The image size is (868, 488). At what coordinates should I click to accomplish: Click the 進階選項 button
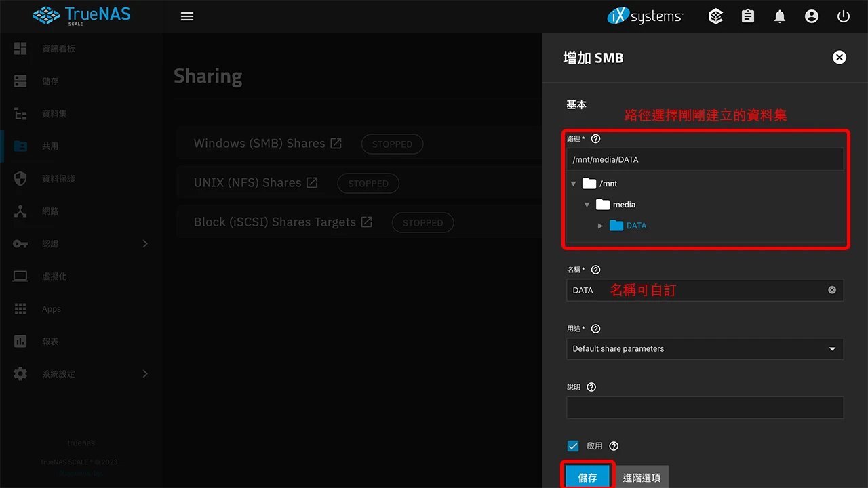click(642, 477)
